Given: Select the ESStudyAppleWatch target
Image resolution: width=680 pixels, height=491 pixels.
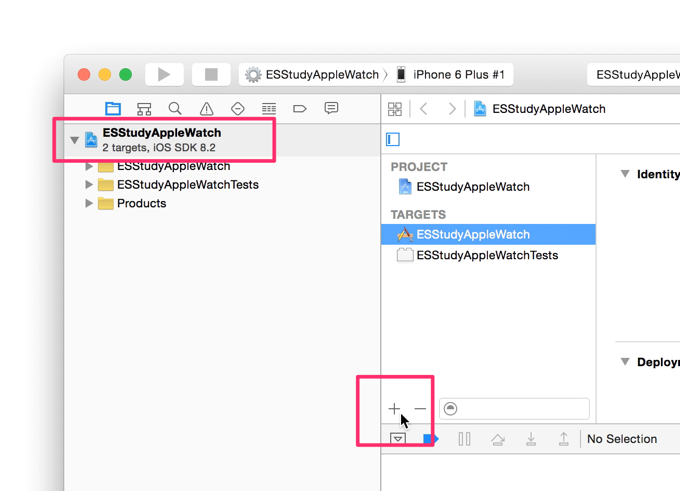Looking at the screenshot, I should pyautogui.click(x=488, y=235).
